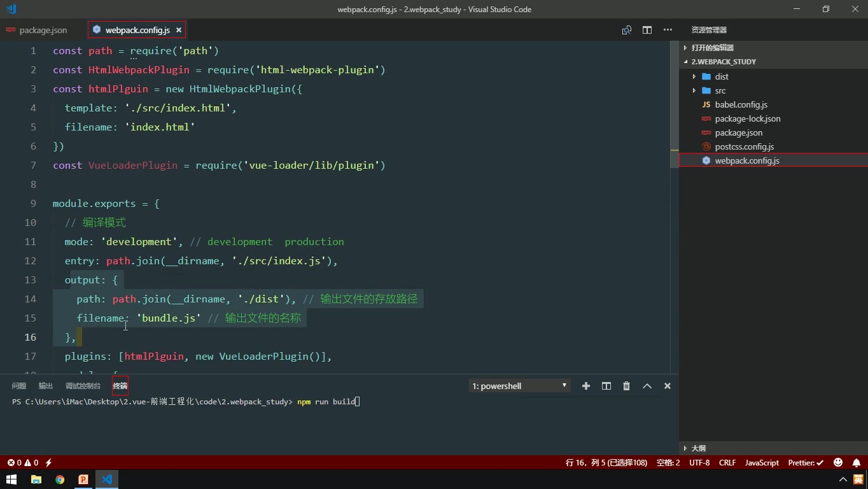Open Google Chrome from the taskbar

[x=60, y=479]
